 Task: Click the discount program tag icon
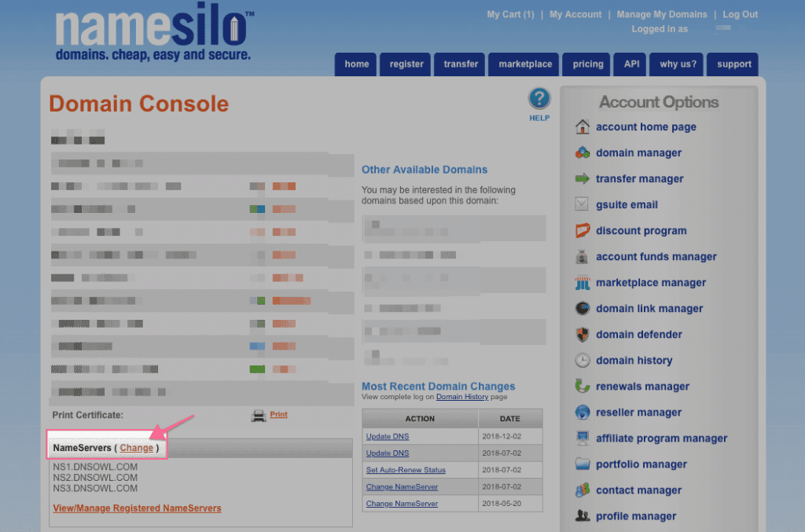pyautogui.click(x=583, y=230)
